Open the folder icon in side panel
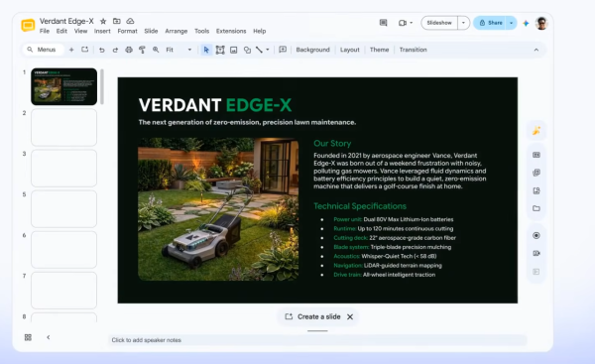 (x=536, y=208)
